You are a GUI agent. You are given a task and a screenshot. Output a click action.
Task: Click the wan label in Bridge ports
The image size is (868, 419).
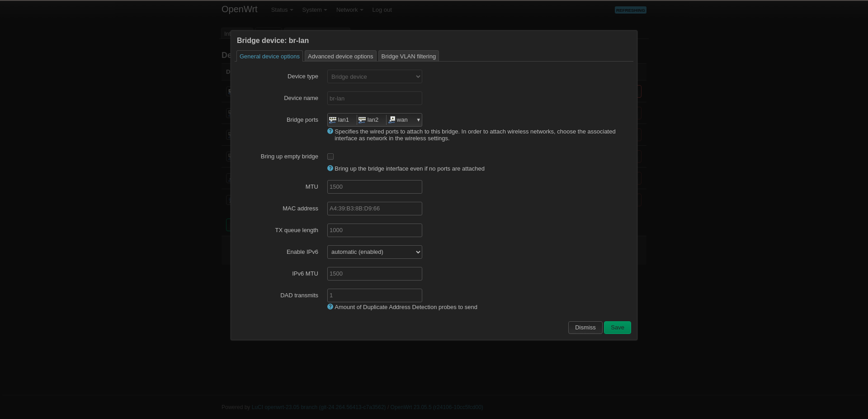pyautogui.click(x=402, y=120)
